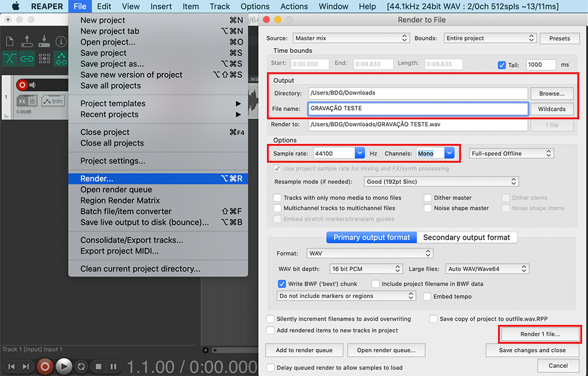Select Save project as... in File menu
The width and height of the screenshot is (588, 376).
[x=158, y=63]
